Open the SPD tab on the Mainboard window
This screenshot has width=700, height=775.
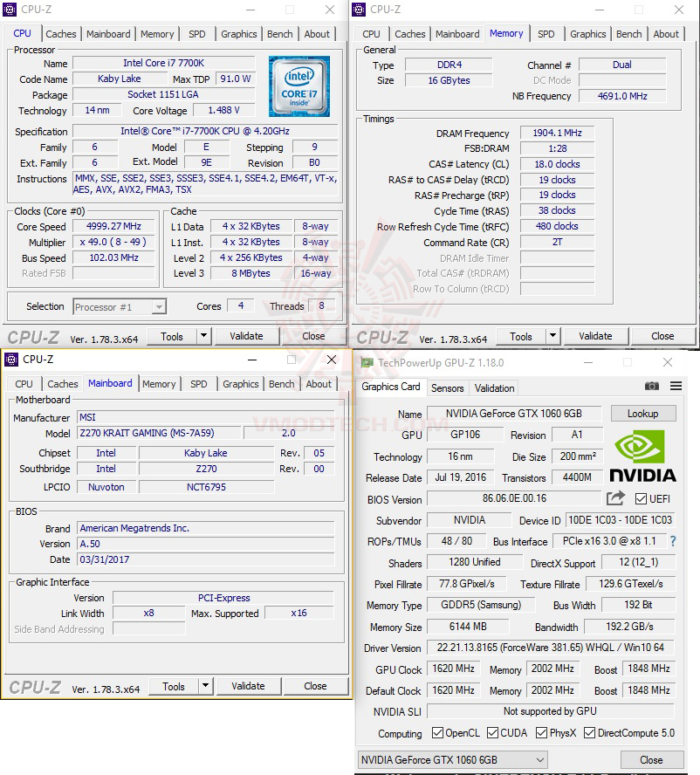point(198,384)
